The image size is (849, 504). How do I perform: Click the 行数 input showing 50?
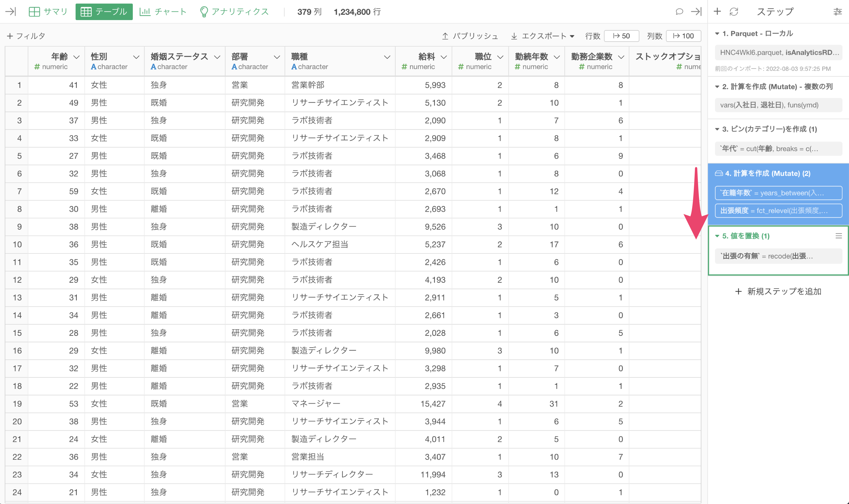(x=621, y=36)
